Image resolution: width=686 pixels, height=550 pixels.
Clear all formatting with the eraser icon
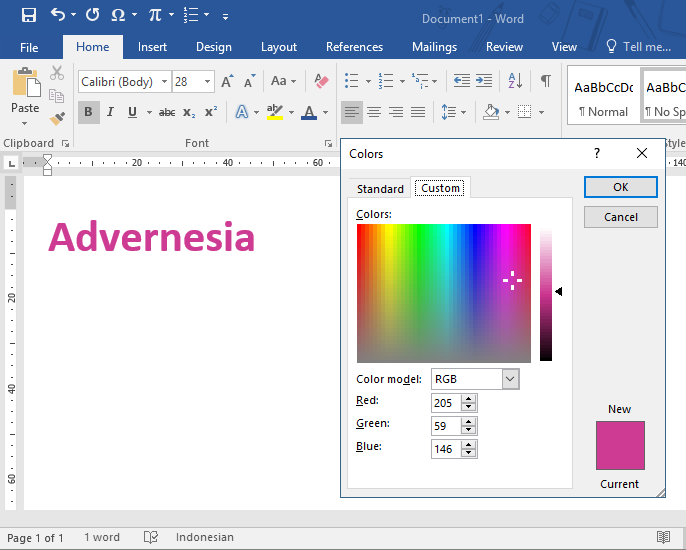click(x=322, y=81)
